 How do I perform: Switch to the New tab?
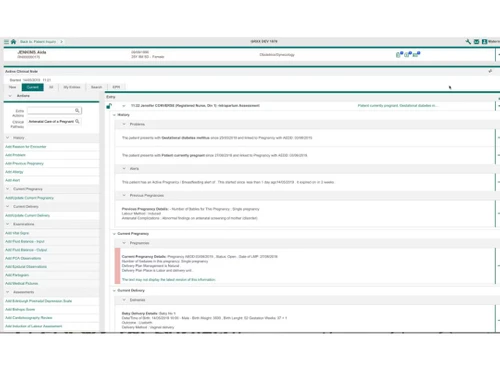click(12, 87)
